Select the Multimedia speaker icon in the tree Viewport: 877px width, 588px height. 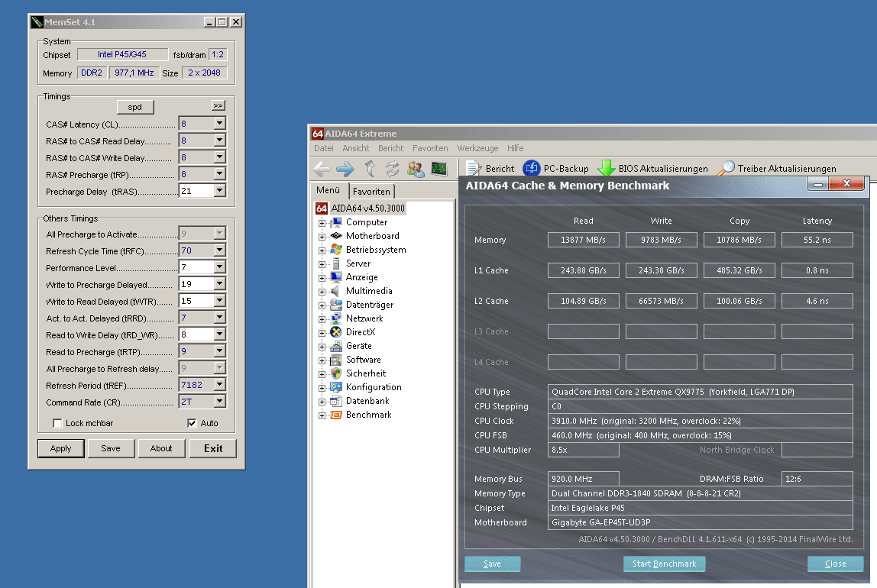point(335,291)
